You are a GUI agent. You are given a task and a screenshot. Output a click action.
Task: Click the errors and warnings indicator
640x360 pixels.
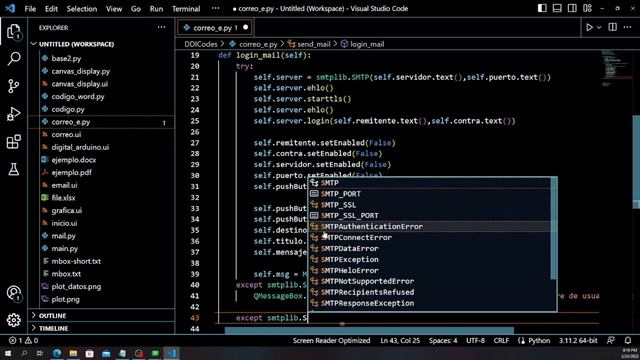pos(24,340)
